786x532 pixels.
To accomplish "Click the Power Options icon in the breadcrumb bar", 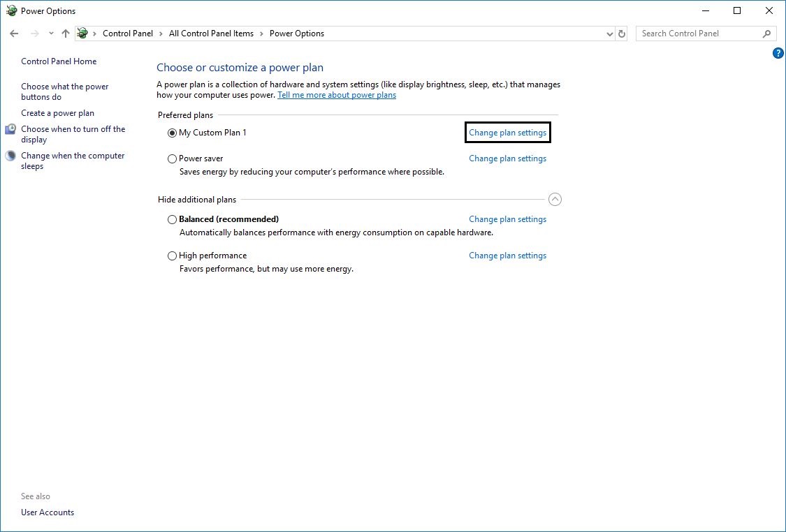I will [x=82, y=33].
